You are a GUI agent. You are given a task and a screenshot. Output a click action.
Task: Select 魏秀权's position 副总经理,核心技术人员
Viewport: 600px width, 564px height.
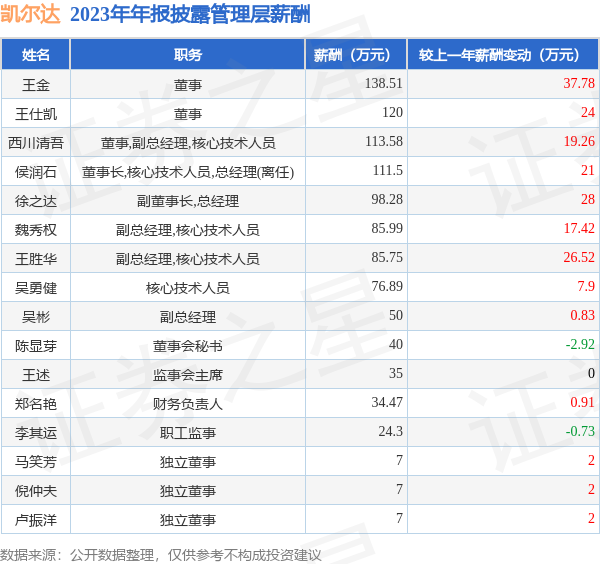(x=188, y=230)
